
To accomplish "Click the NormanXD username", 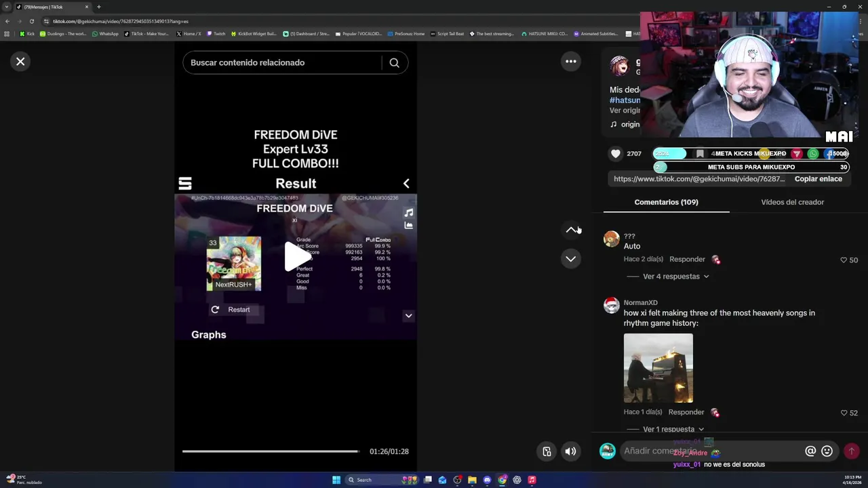I will click(x=641, y=303).
